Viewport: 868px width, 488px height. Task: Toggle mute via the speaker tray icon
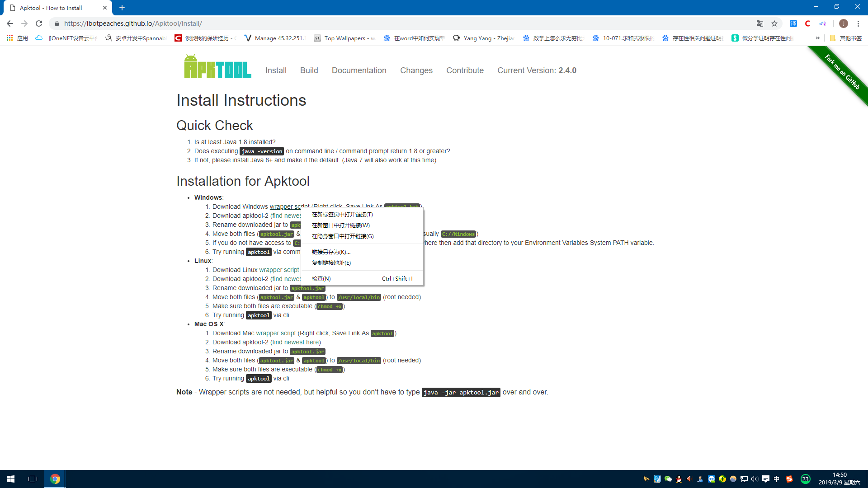(754, 479)
